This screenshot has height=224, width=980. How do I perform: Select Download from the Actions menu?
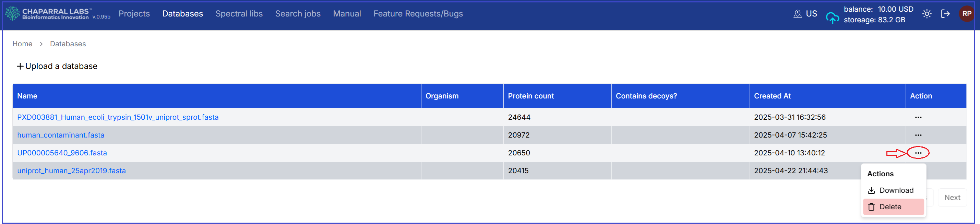[x=896, y=190]
